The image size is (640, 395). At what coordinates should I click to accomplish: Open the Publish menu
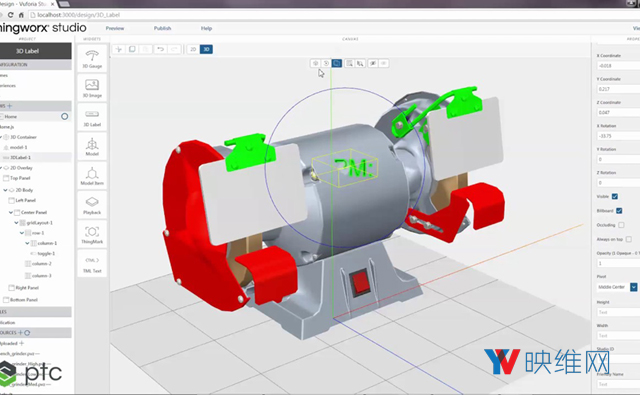pos(162,28)
